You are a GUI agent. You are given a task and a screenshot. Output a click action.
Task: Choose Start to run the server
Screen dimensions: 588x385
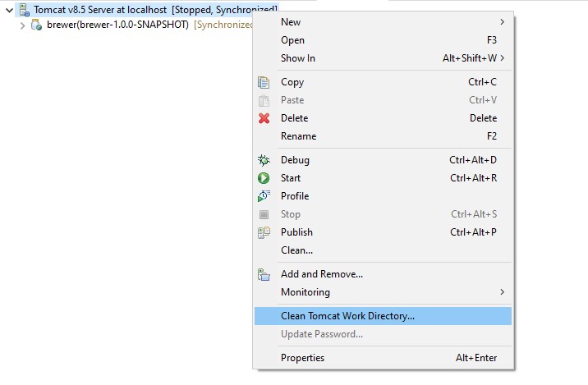pyautogui.click(x=383, y=178)
